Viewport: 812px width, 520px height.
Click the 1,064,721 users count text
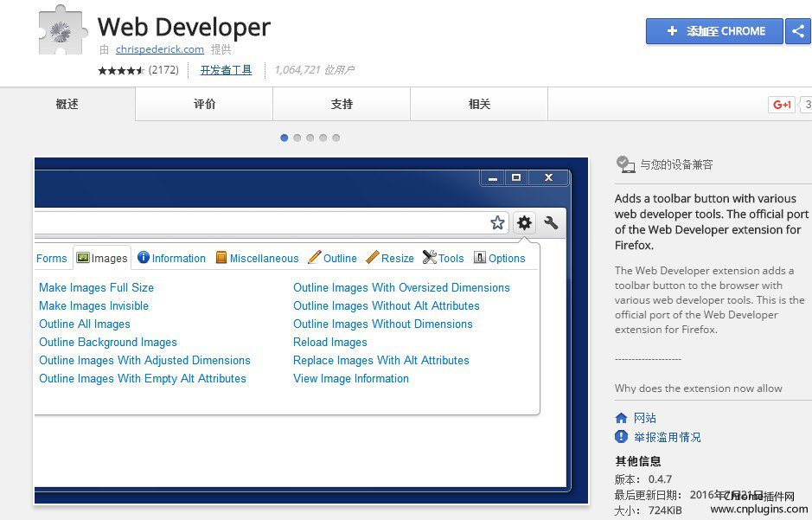pos(315,70)
